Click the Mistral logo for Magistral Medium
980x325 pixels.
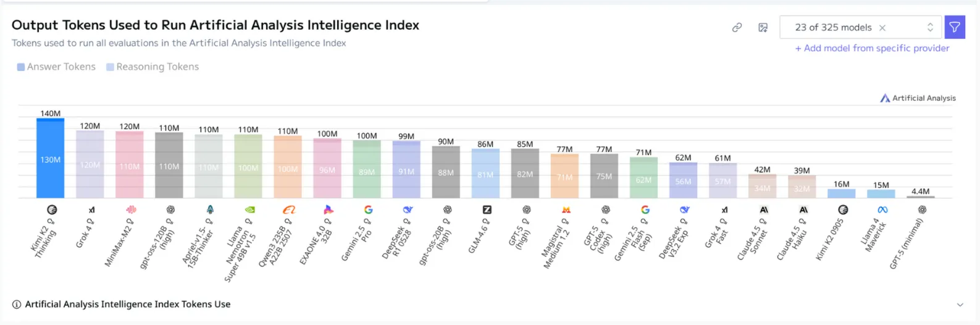[566, 210]
